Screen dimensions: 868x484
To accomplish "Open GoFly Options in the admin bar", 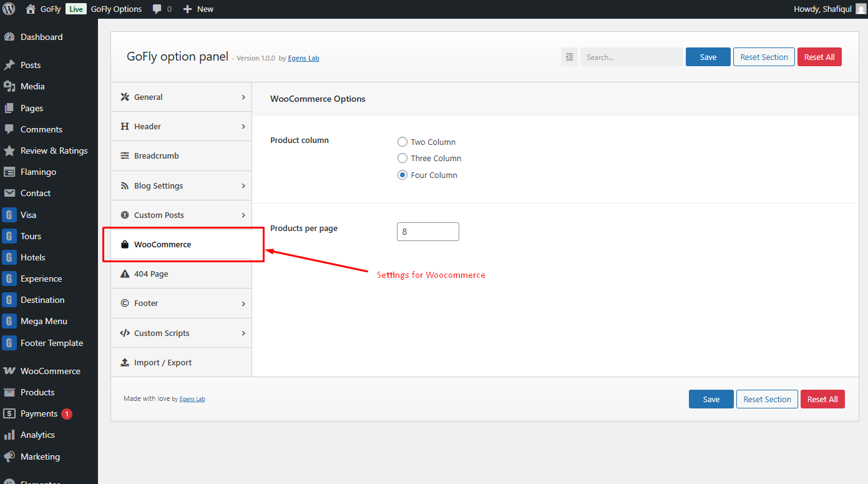I will tap(116, 9).
